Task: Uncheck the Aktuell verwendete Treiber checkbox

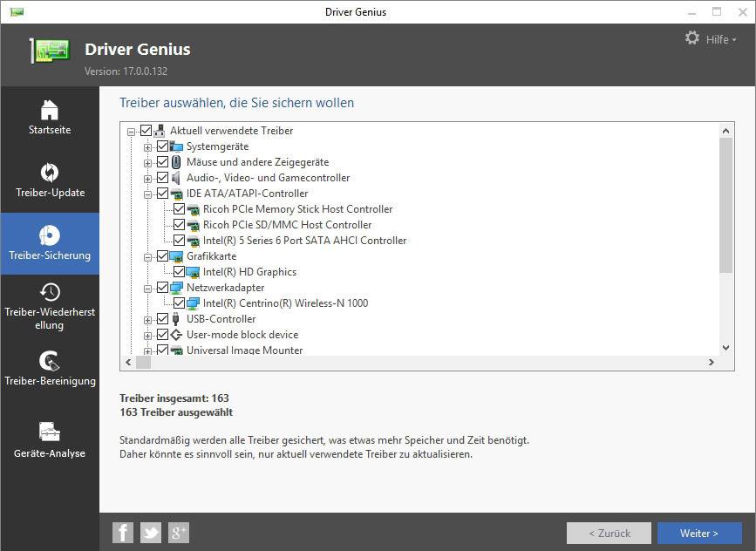Action: pos(146,131)
